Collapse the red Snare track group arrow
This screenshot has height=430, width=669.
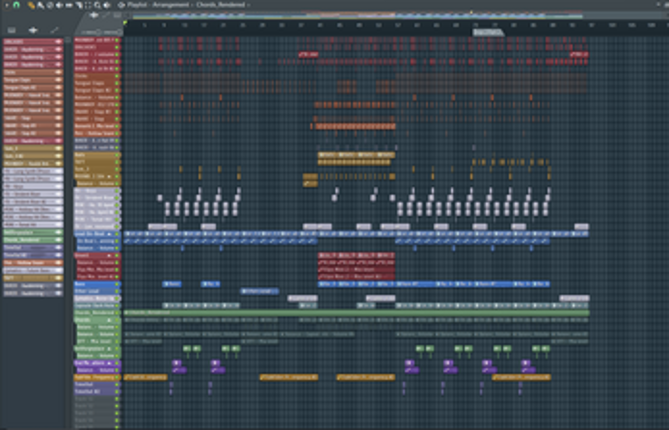(109, 256)
